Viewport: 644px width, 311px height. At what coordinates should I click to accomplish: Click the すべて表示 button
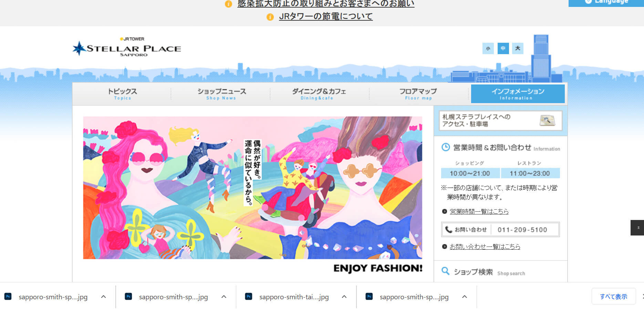[613, 296]
